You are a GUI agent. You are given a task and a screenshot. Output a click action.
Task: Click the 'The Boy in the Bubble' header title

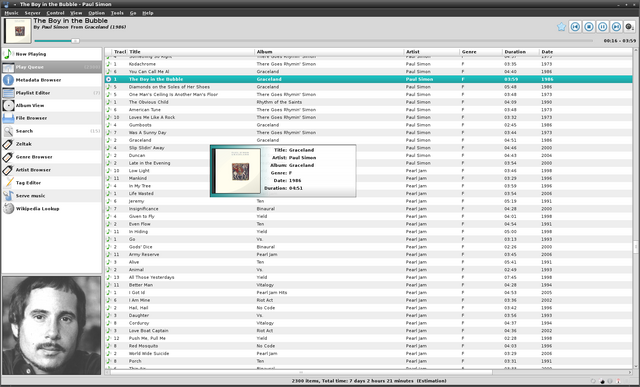coord(71,20)
